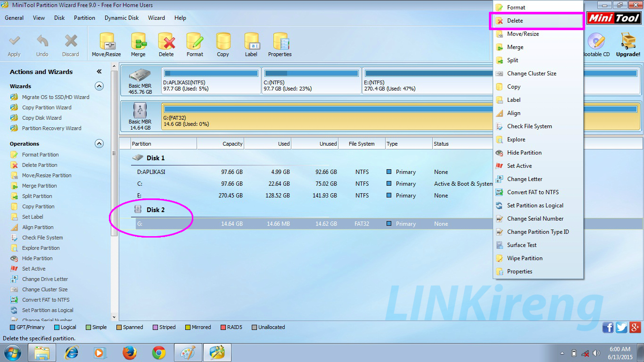Open the Twitter social icon

tap(621, 328)
